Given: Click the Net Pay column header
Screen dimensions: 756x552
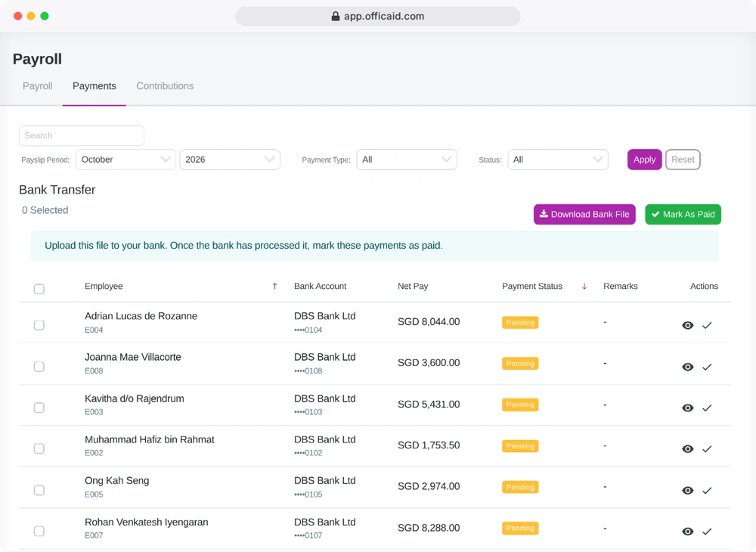Looking at the screenshot, I should 413,287.
